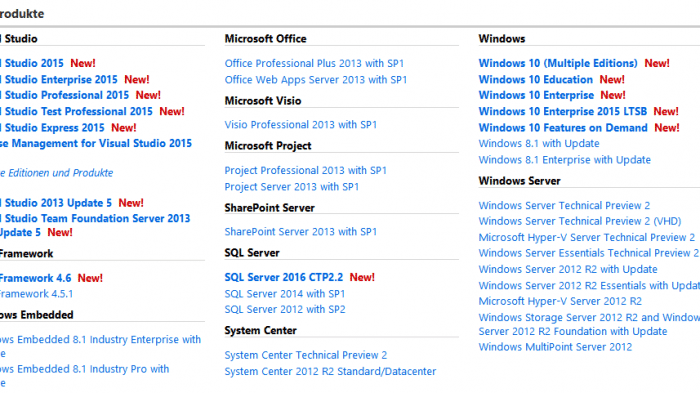The height and width of the screenshot is (393, 700).
Task: Open Visual Studio Professional 2015 link
Action: click(x=64, y=95)
